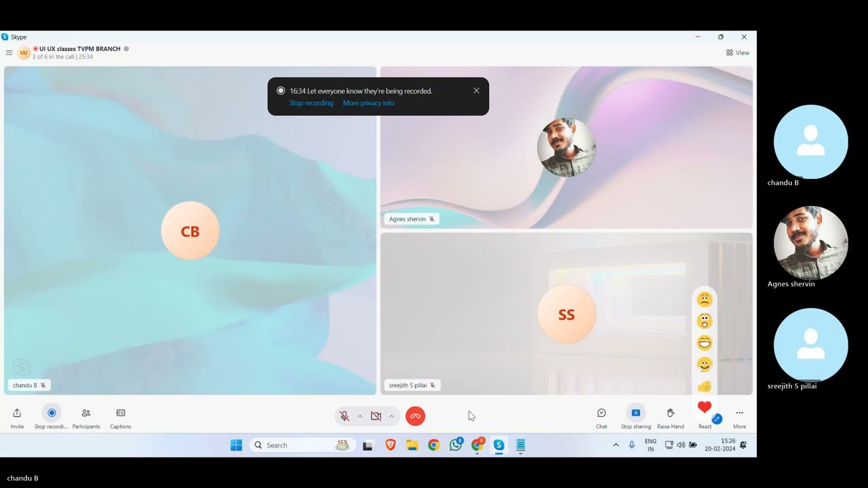Image resolution: width=868 pixels, height=488 pixels.
Task: Change the call View layout
Action: 738,53
